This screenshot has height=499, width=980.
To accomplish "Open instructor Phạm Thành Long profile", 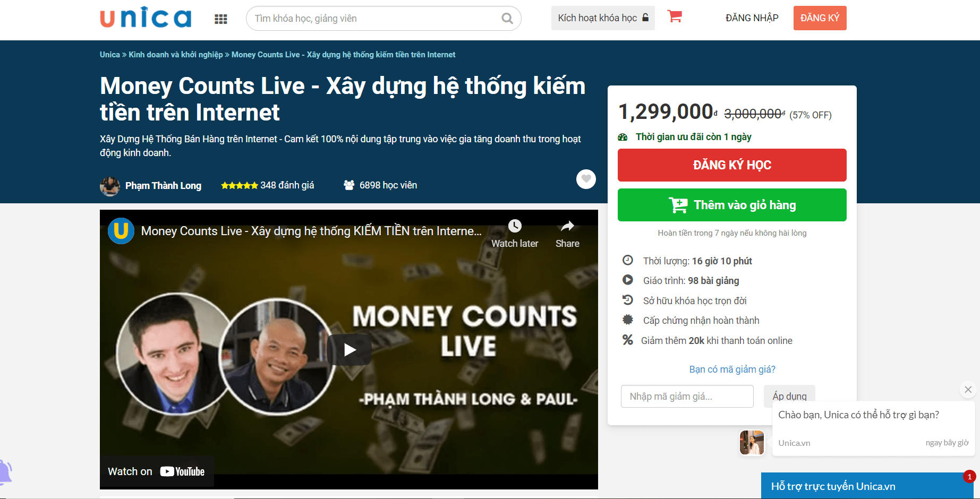I will [x=163, y=186].
